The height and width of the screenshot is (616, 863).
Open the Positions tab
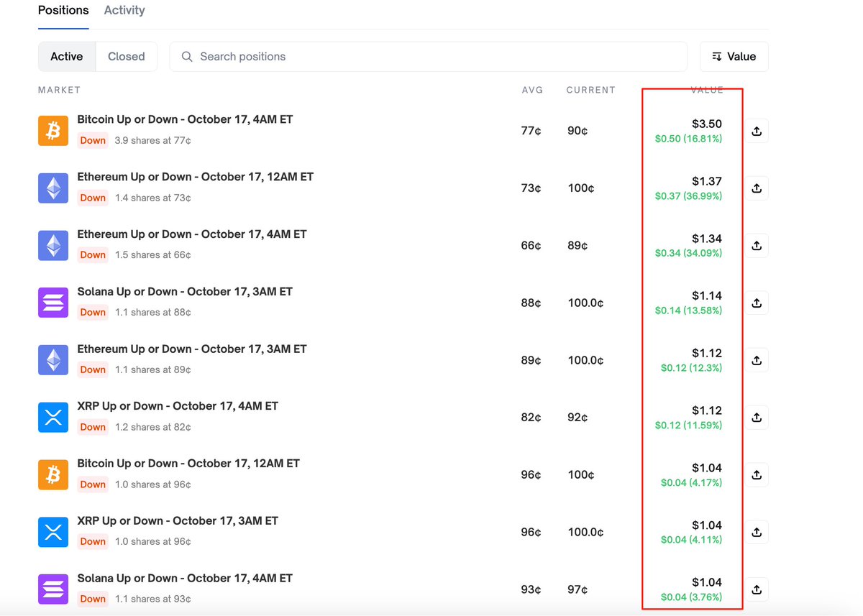(x=63, y=11)
